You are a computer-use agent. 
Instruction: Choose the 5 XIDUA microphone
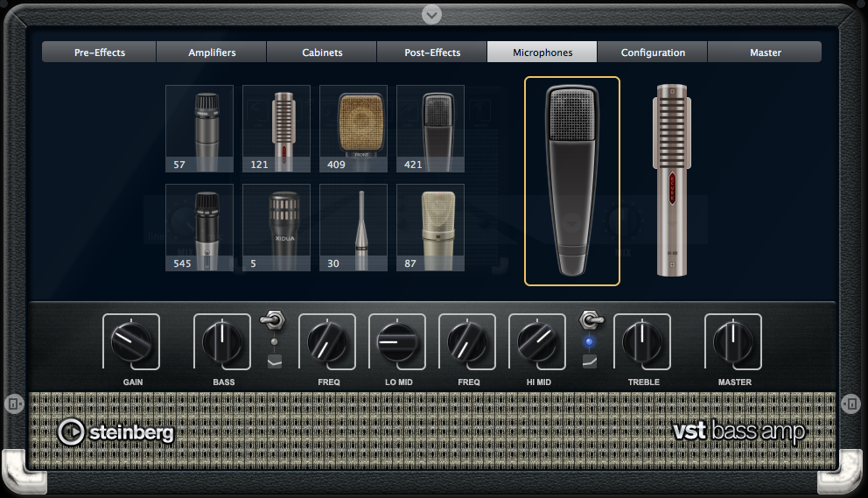pos(276,228)
